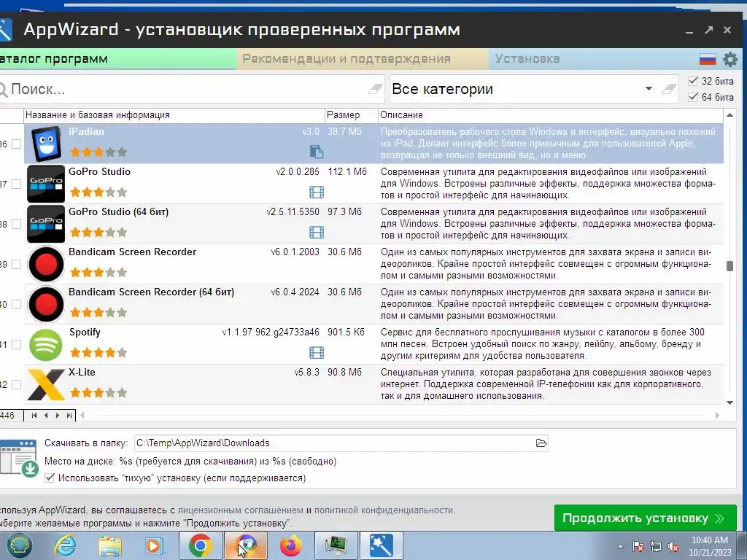The width and height of the screenshot is (747, 560).
Task: Open the Start menu orb
Action: coord(19,545)
